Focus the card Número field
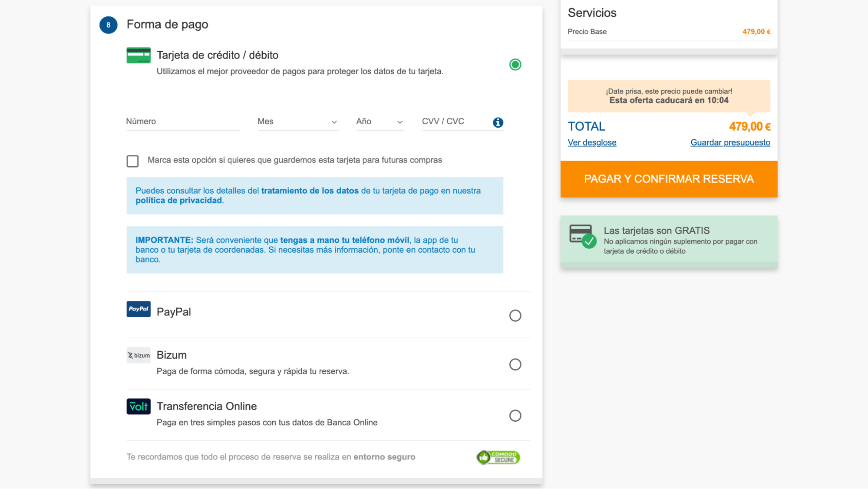Screen dimensions: 868x489 pyautogui.click(x=183, y=122)
